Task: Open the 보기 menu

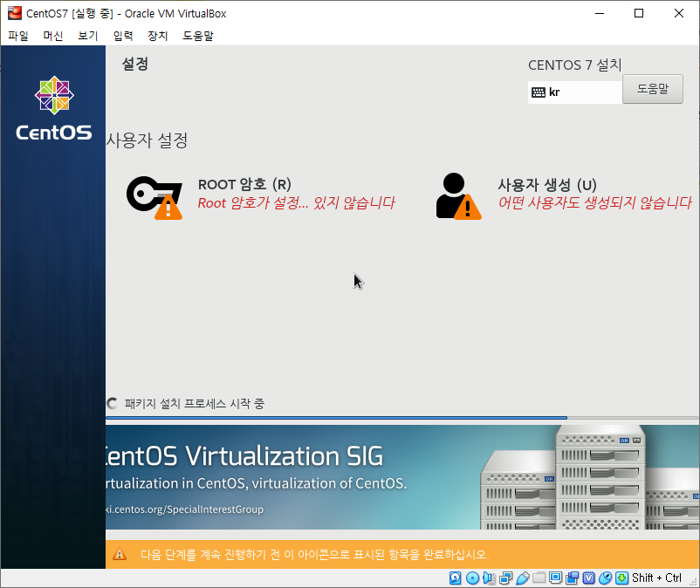Action: [88, 36]
